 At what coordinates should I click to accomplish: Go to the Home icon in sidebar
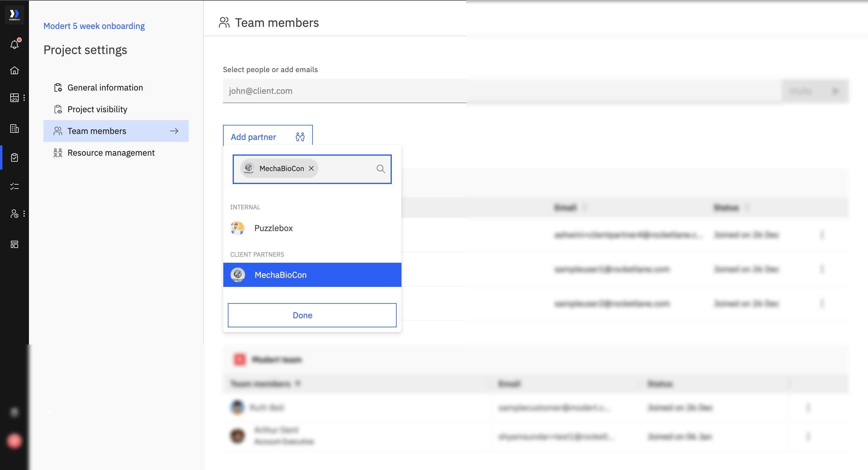(x=14, y=71)
